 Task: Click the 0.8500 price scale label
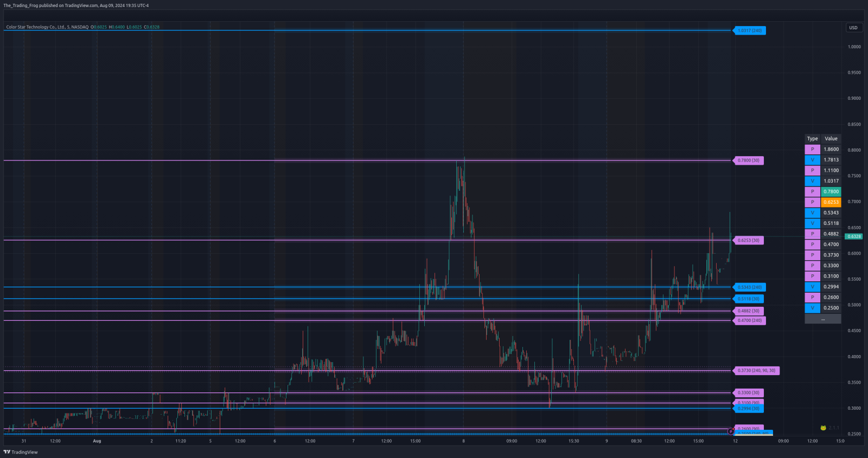[854, 124]
